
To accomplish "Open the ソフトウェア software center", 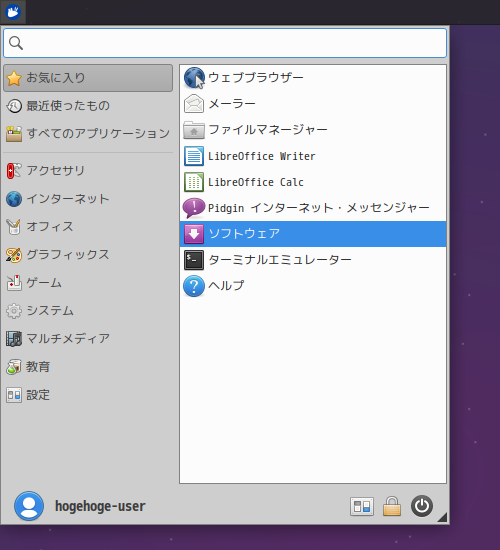I will coord(313,234).
